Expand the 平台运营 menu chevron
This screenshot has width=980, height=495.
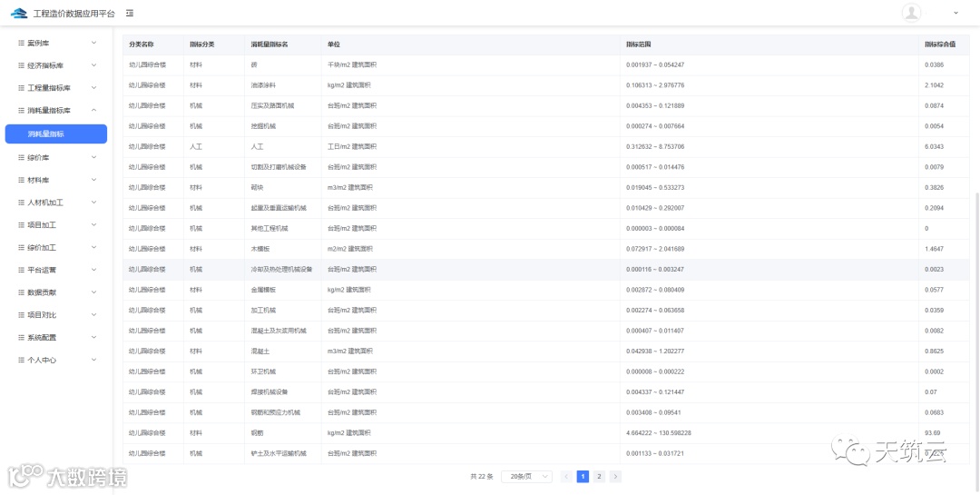point(93,270)
